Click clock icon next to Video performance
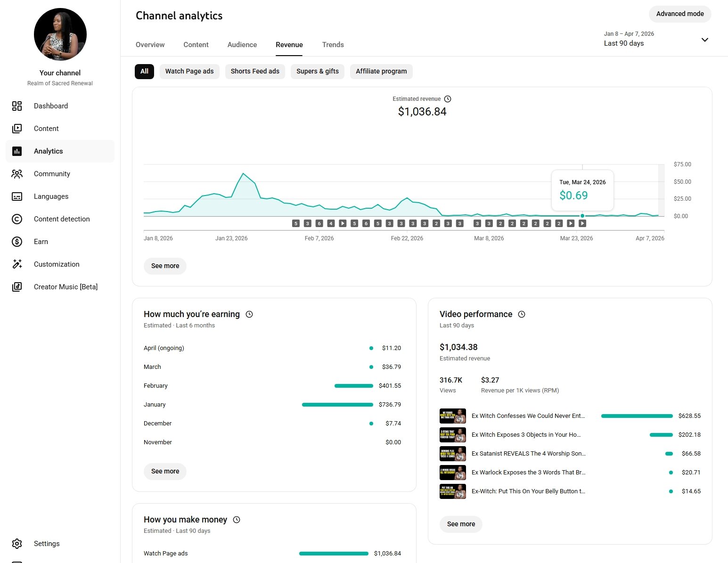This screenshot has height=563, width=728. pyautogui.click(x=522, y=314)
